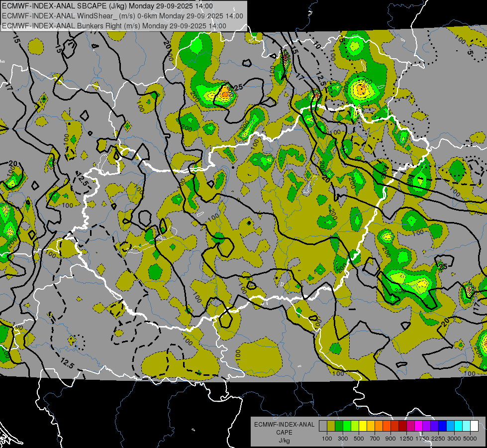The height and width of the screenshot is (448, 487).
Task: Click the gray first legend swatch
Action: 323,426
